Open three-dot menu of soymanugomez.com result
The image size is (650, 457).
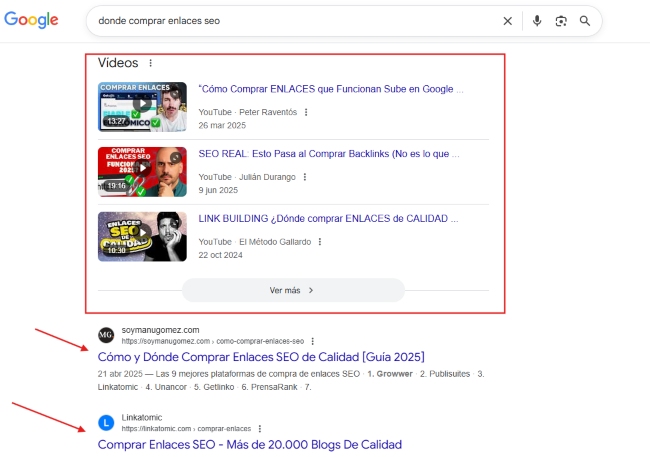[313, 341]
